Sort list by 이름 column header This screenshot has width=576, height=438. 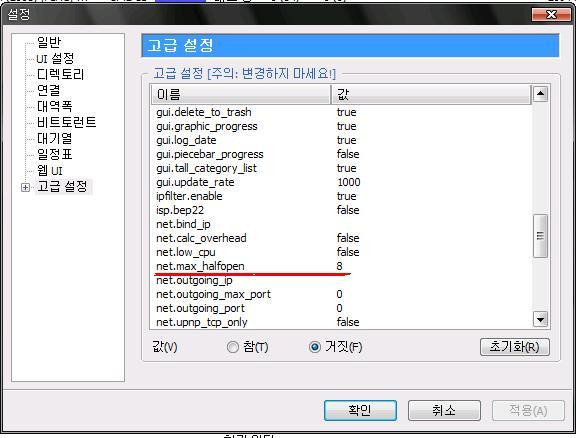point(241,94)
